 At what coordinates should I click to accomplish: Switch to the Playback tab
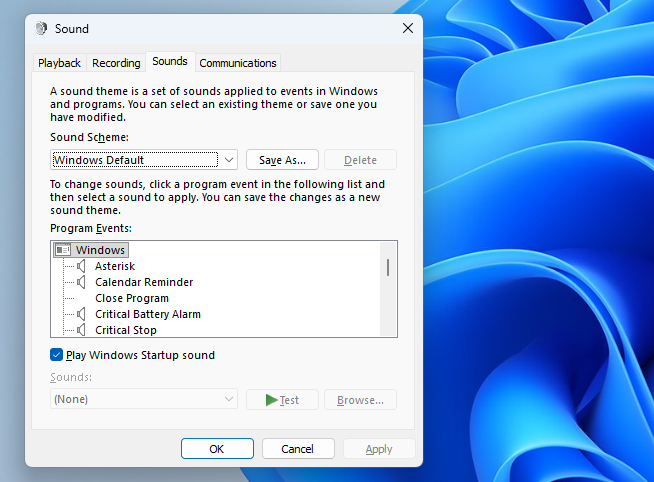click(59, 63)
